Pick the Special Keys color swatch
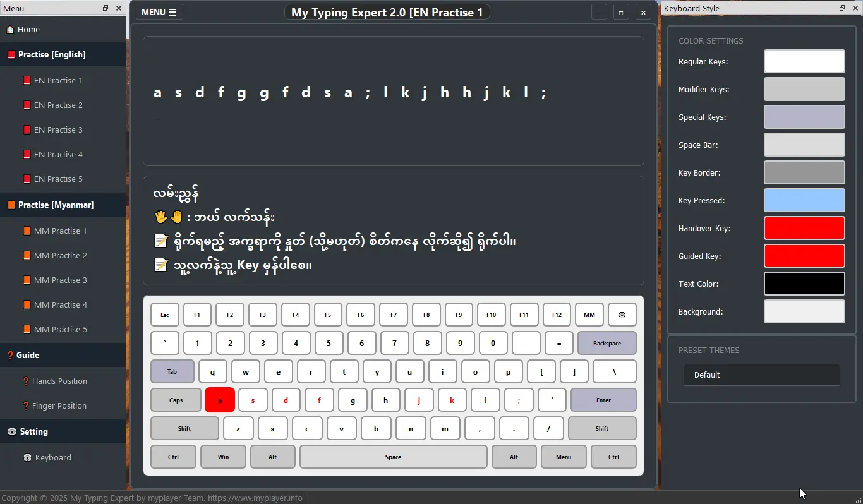The image size is (863, 504). point(804,117)
